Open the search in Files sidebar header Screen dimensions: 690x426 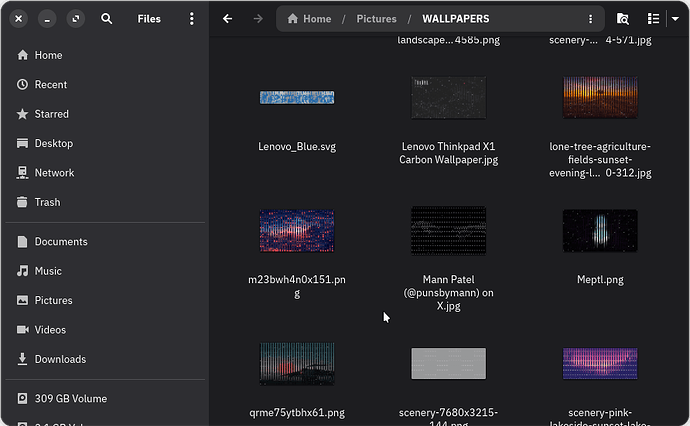[106, 18]
